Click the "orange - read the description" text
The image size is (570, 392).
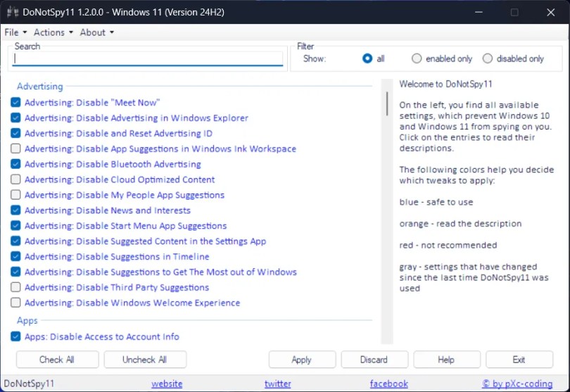460,224
